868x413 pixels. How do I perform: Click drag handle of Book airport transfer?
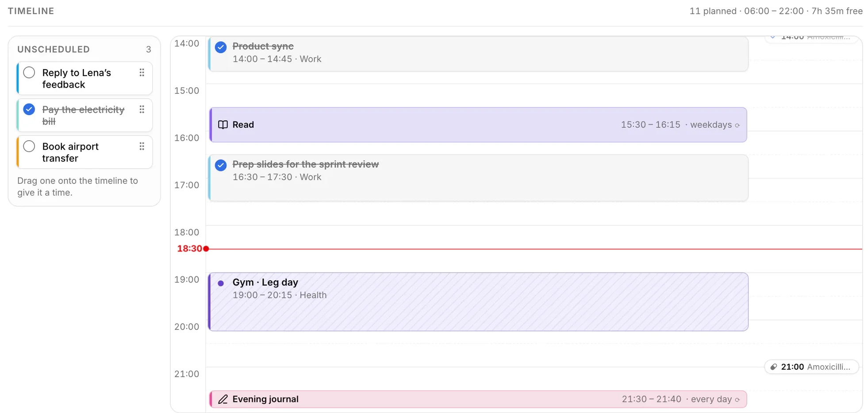click(142, 147)
